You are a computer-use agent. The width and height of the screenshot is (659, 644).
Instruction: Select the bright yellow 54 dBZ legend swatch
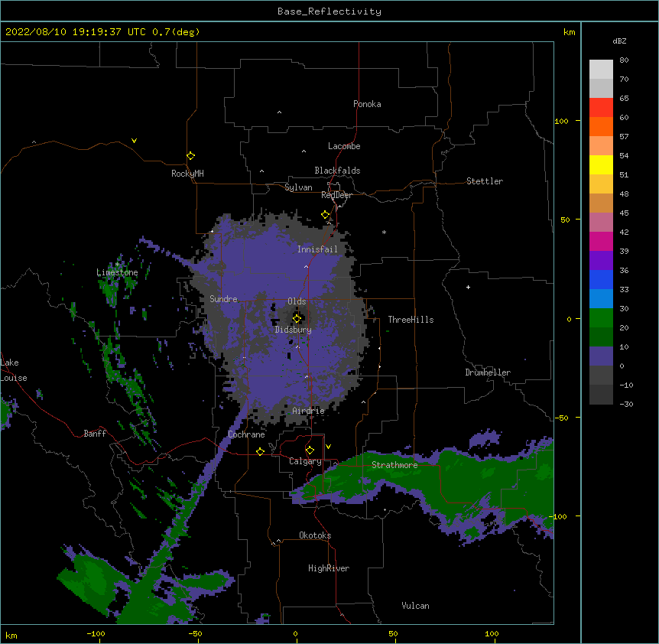tap(601, 164)
